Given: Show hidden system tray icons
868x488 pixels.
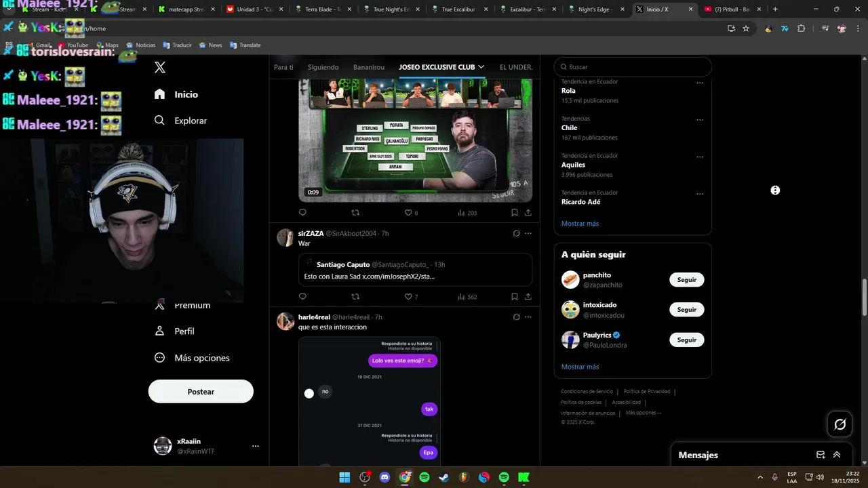Looking at the screenshot, I should tap(759, 477).
